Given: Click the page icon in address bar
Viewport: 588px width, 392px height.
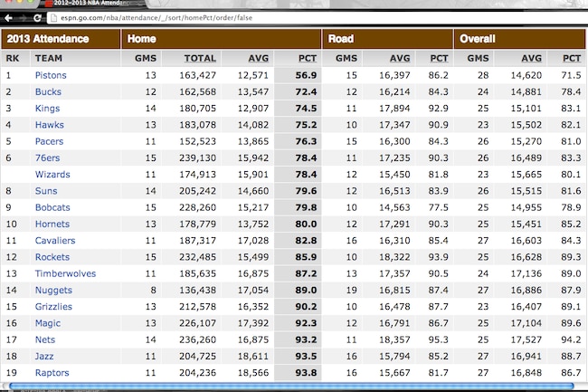Looking at the screenshot, I should pyautogui.click(x=53, y=17).
